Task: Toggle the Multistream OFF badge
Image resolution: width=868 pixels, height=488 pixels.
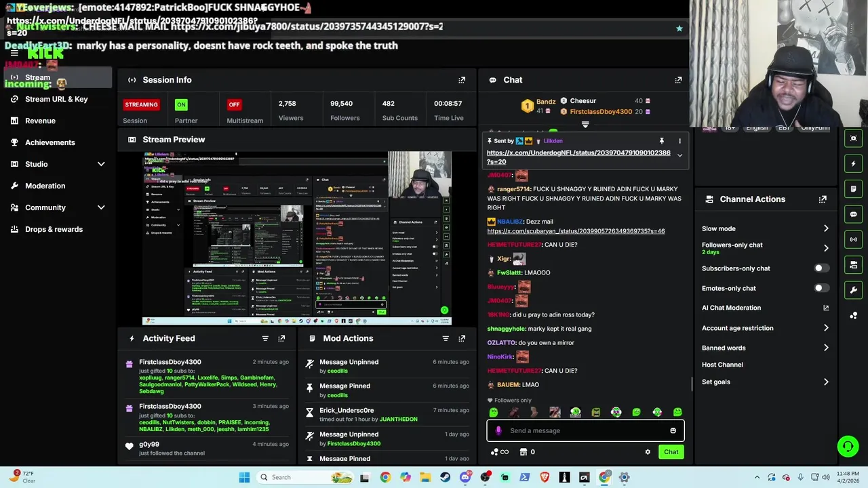Action: point(234,104)
